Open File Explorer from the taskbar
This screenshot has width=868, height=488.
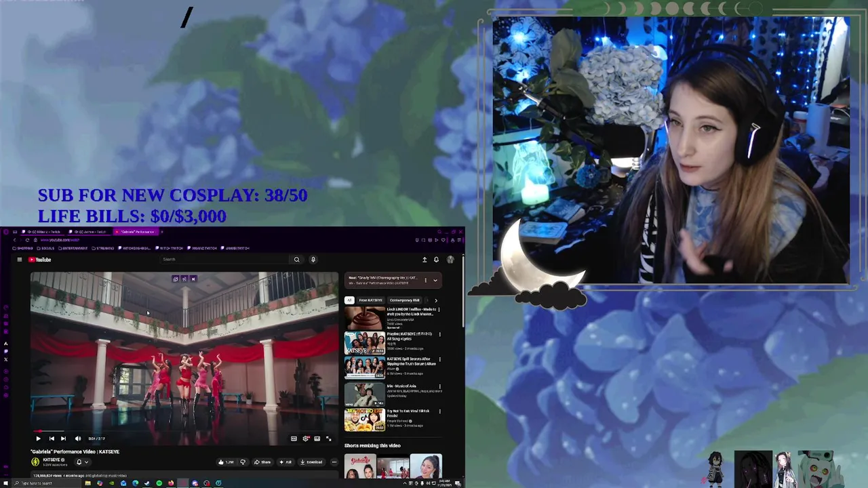click(88, 483)
